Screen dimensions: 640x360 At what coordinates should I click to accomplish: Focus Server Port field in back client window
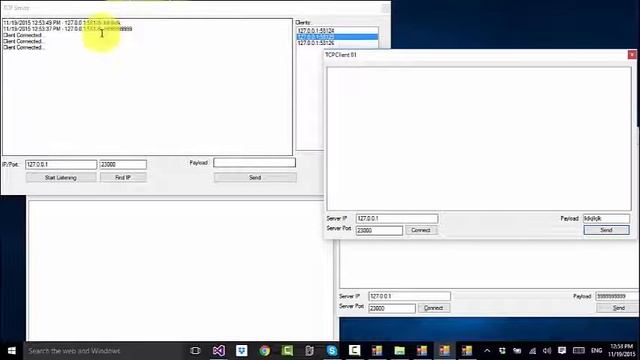(x=392, y=309)
